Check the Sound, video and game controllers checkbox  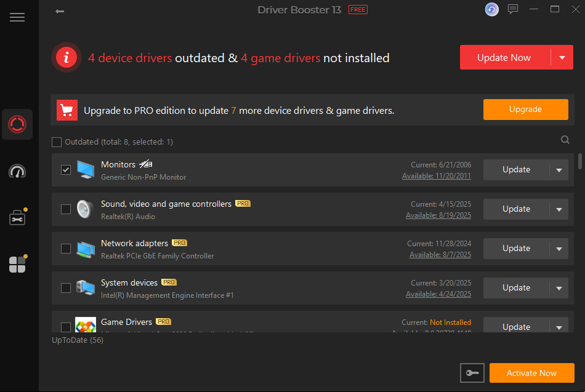(66, 209)
